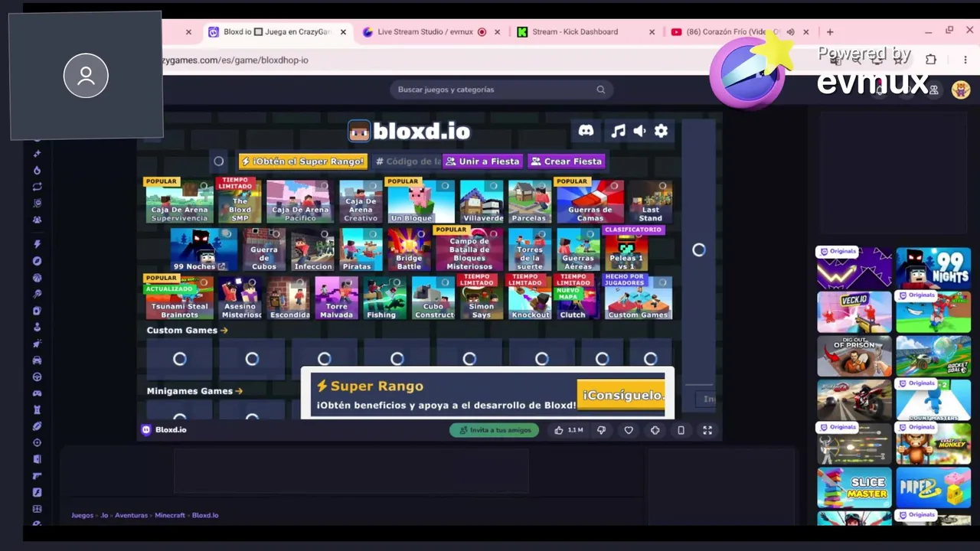Open the Discord icon in bloxd.io
Screen dimensions: 980x551
click(x=586, y=131)
